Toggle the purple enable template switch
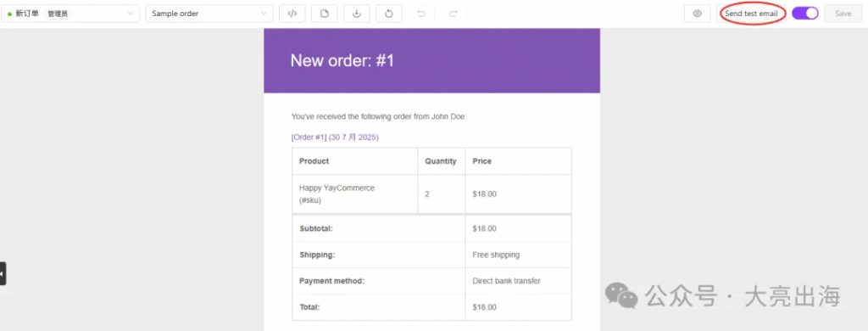The image size is (868, 331). click(805, 14)
